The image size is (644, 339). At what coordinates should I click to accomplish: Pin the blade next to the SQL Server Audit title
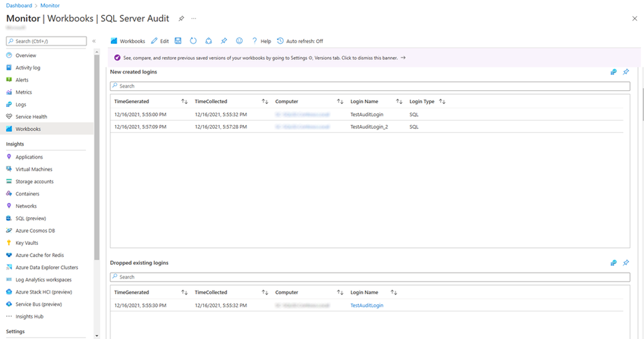tap(181, 19)
